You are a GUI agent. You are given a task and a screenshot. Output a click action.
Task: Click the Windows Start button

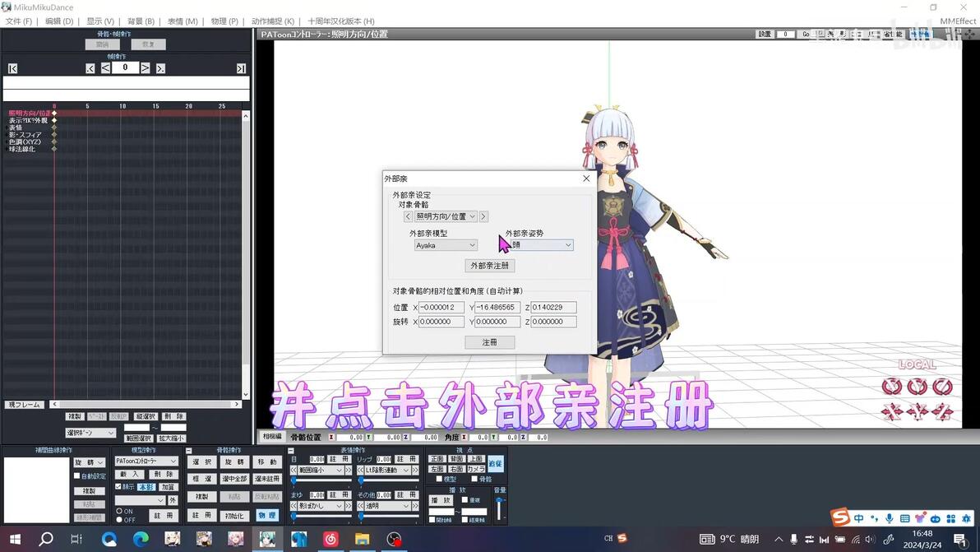point(15,539)
